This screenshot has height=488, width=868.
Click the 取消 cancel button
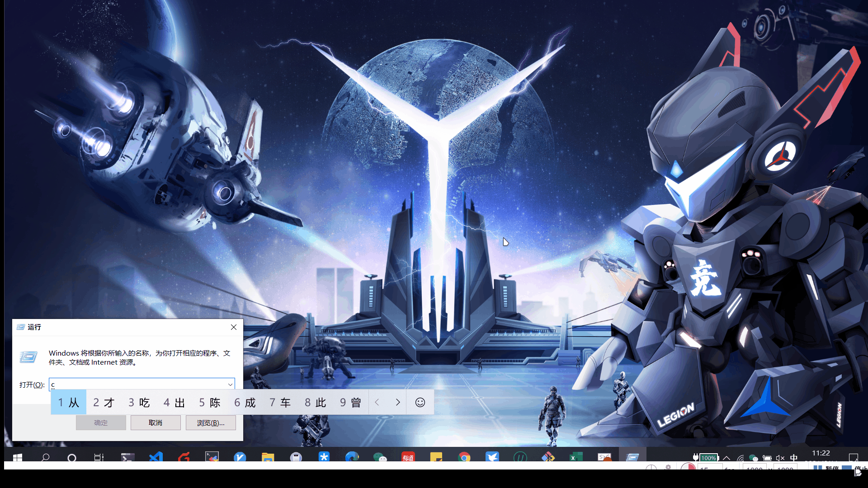156,422
